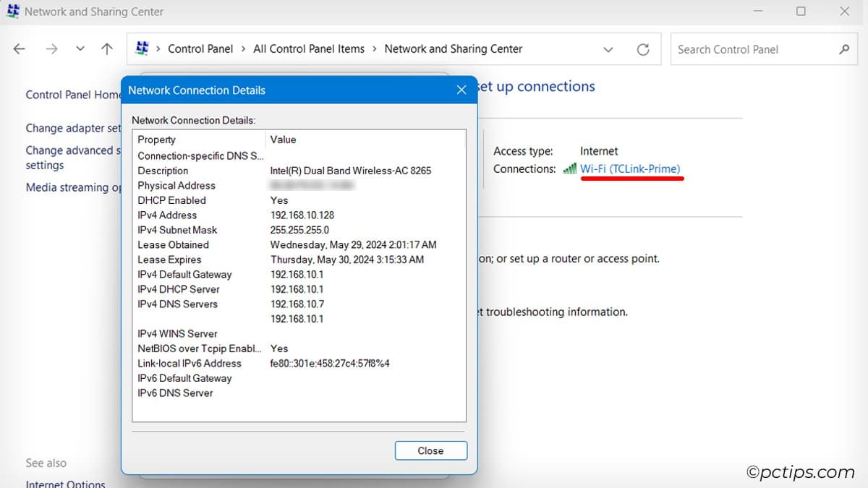The image size is (868, 488).
Task: Expand the address bar dropdown chevron
Action: [608, 49]
